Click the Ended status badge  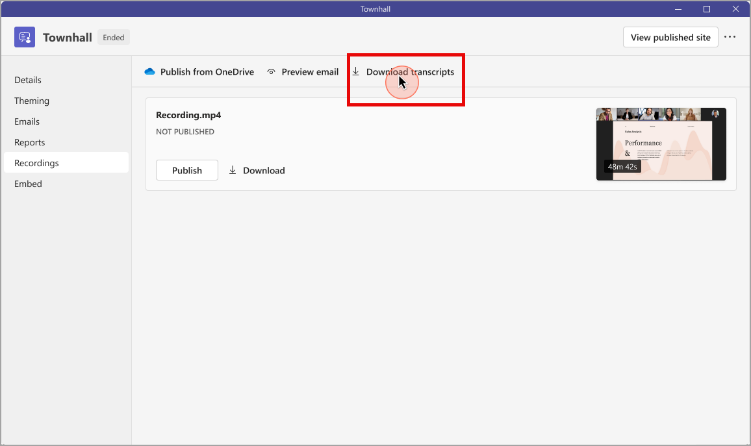114,37
